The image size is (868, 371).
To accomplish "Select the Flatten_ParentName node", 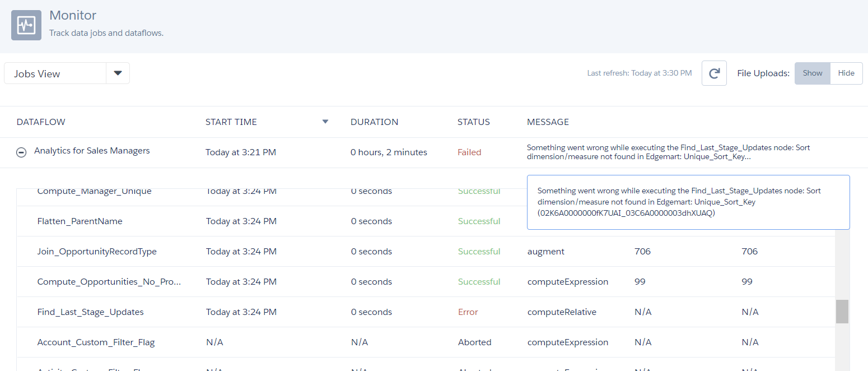I will 80,221.
